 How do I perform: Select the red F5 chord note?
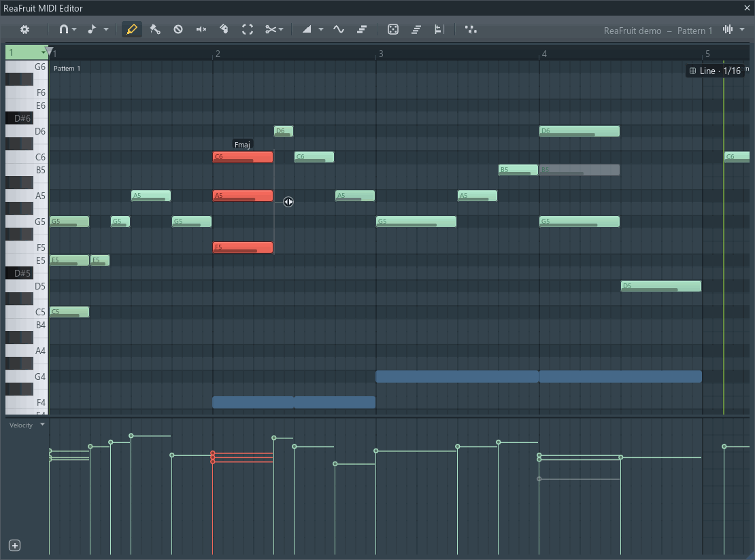243,247
